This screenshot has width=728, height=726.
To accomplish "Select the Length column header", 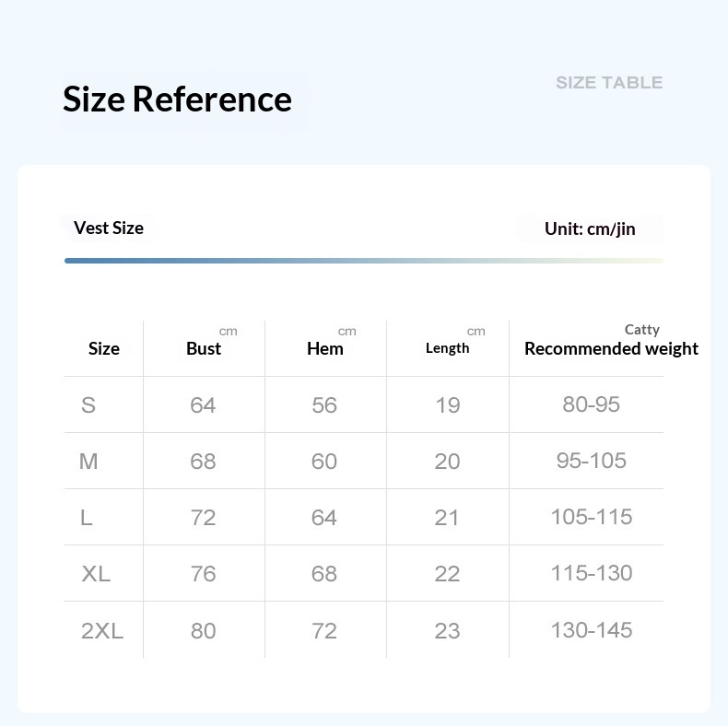I will [x=447, y=348].
